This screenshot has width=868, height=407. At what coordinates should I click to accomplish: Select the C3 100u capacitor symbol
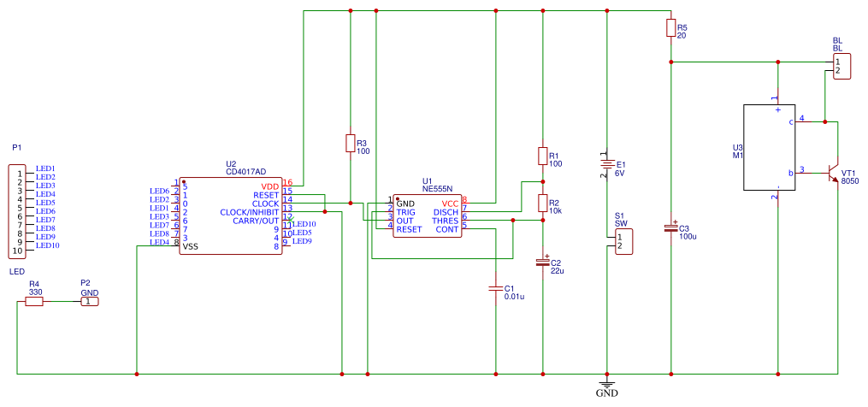tap(671, 227)
